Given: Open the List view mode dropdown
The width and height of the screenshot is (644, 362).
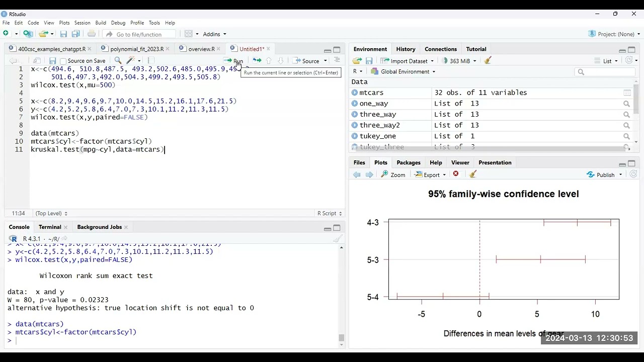Looking at the screenshot, I should 606,61.
